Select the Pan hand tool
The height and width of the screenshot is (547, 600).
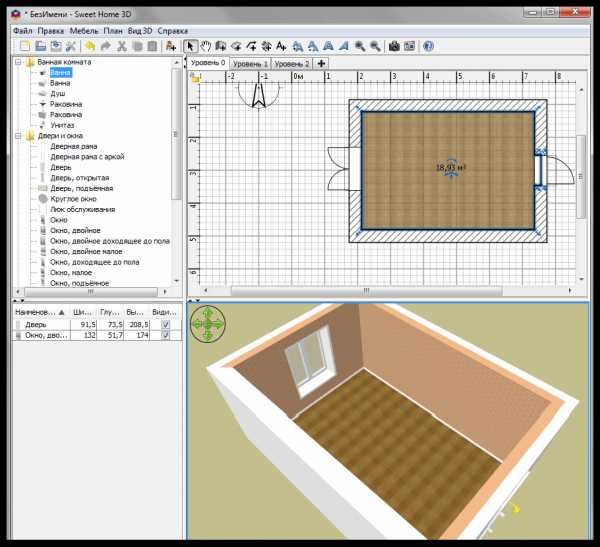click(x=207, y=46)
